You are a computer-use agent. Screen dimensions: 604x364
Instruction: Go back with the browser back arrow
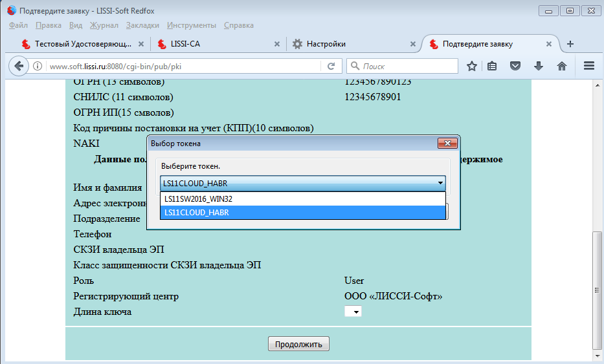pyautogui.click(x=19, y=66)
